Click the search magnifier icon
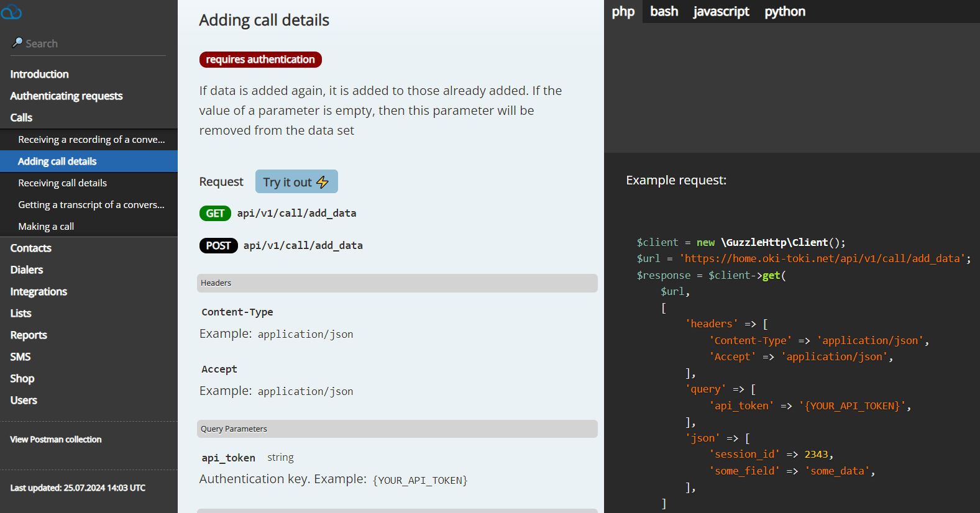This screenshot has height=513, width=980. [x=17, y=43]
